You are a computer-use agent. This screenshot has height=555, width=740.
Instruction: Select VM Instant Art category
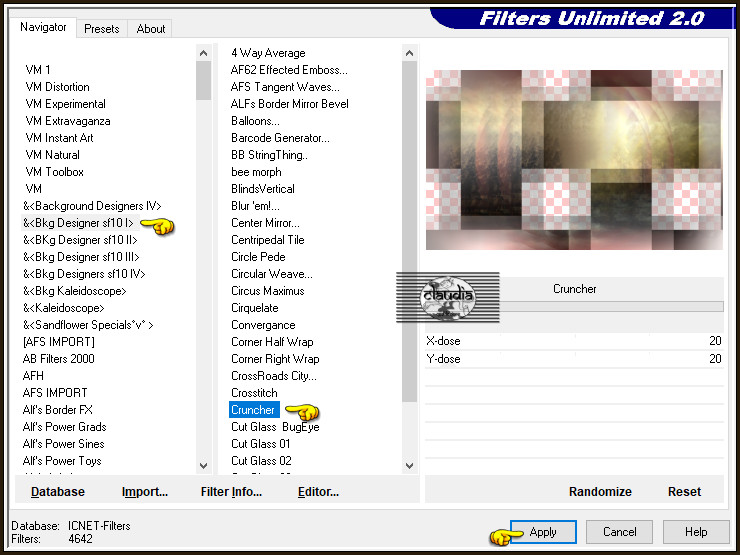[59, 138]
